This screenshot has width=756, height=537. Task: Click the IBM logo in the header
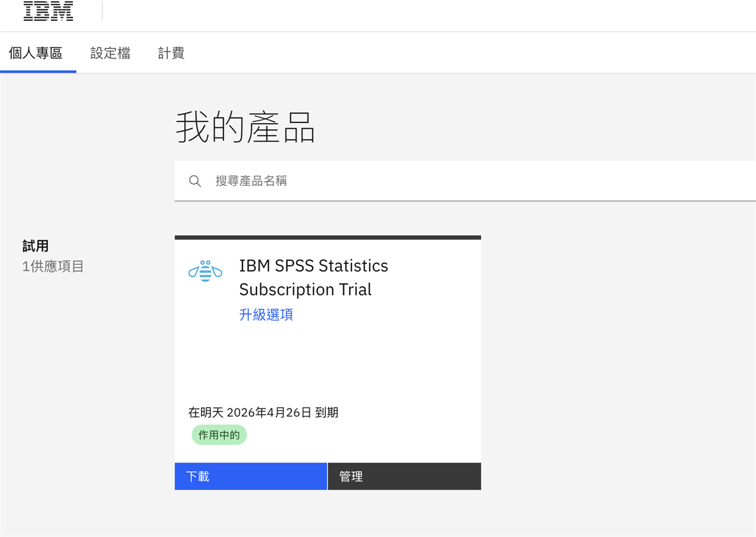coord(49,11)
